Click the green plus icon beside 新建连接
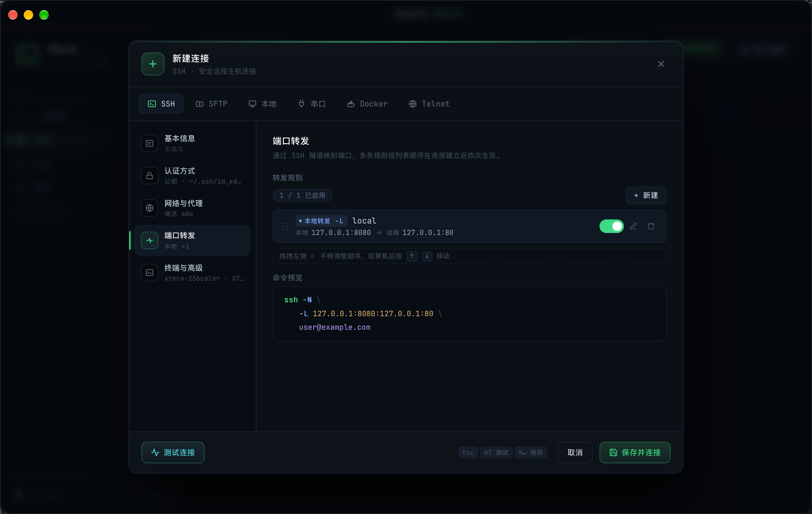This screenshot has height=514, width=812. tap(153, 64)
